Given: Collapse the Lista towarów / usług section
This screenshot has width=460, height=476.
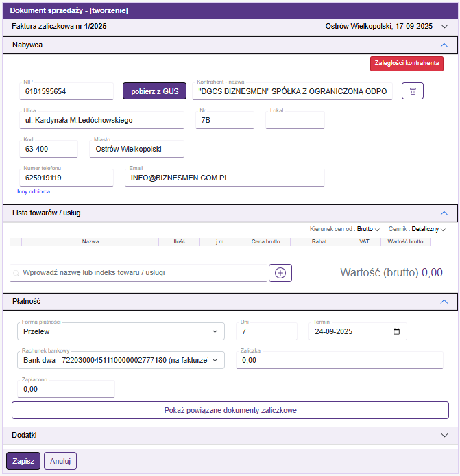Looking at the screenshot, I should click(444, 213).
